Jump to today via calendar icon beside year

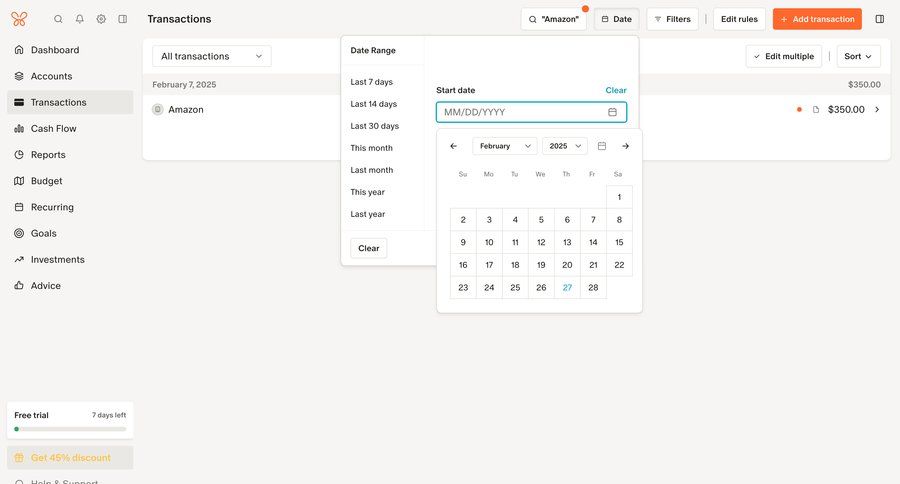[x=602, y=146]
